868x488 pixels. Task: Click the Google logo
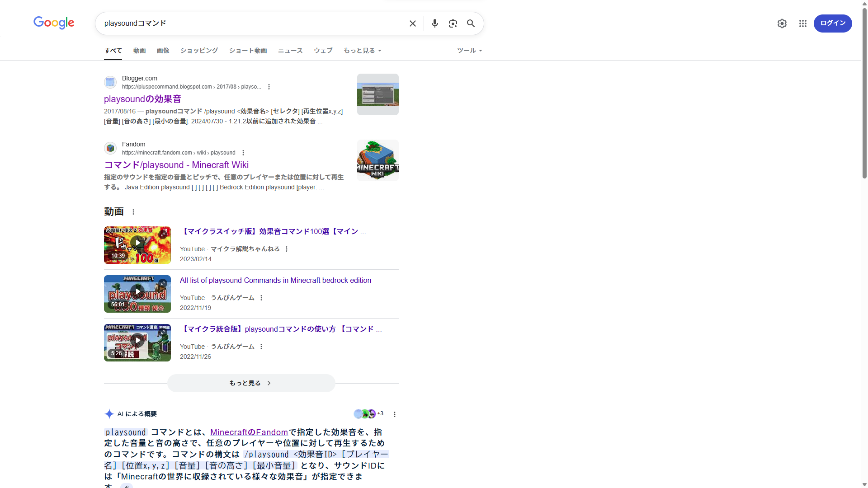[54, 23]
